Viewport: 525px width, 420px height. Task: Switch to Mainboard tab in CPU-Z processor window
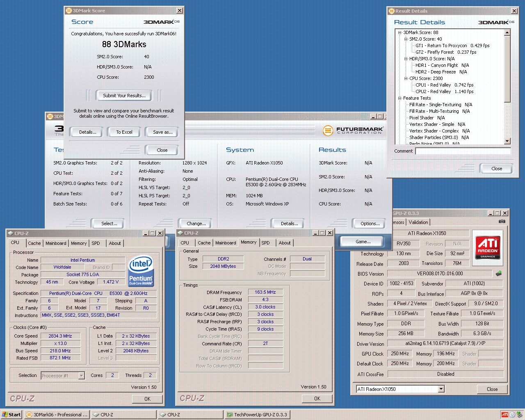56,243
